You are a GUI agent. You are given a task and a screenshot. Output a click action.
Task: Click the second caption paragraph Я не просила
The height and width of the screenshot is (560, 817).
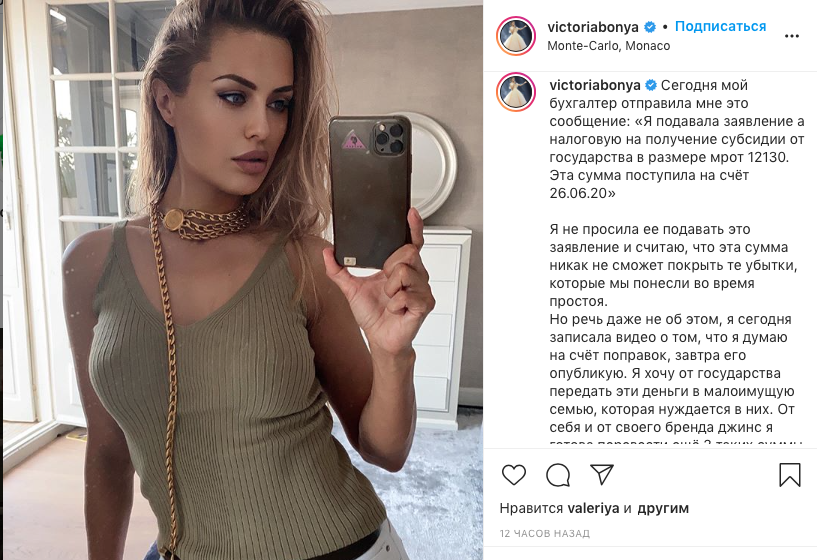673,265
